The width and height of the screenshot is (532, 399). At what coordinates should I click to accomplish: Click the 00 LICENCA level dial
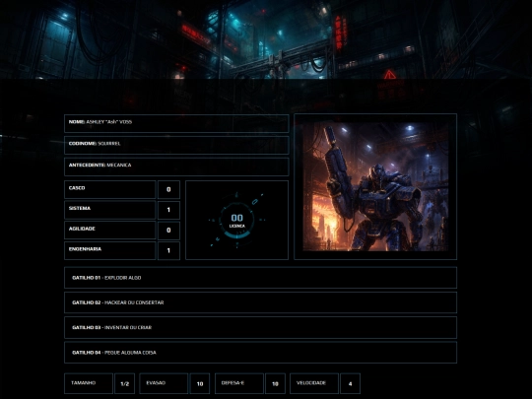point(236,221)
